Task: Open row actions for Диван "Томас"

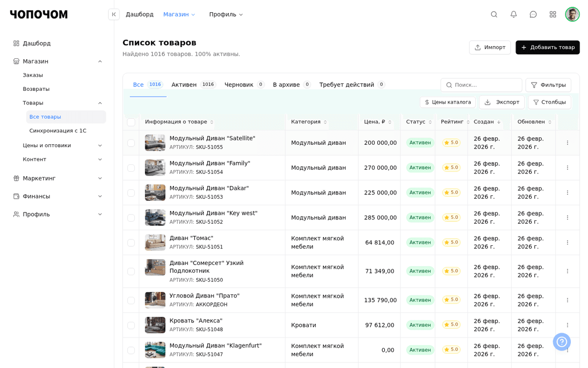Action: pos(567,242)
